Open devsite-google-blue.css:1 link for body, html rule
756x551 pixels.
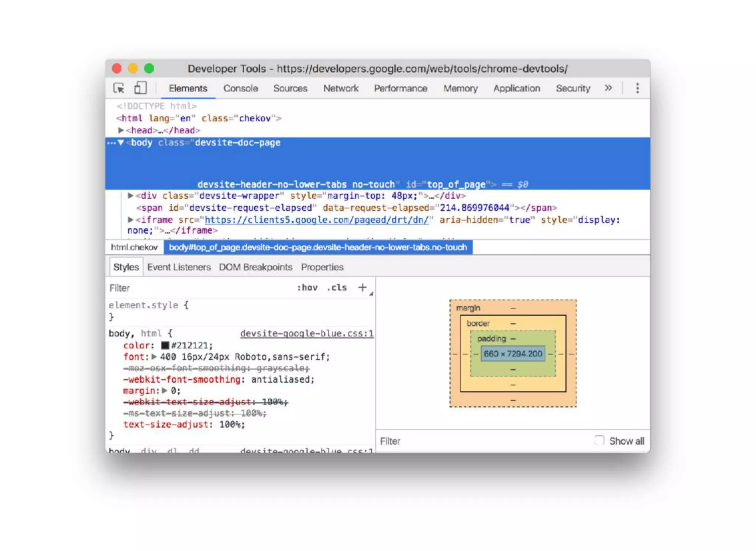[307, 334]
